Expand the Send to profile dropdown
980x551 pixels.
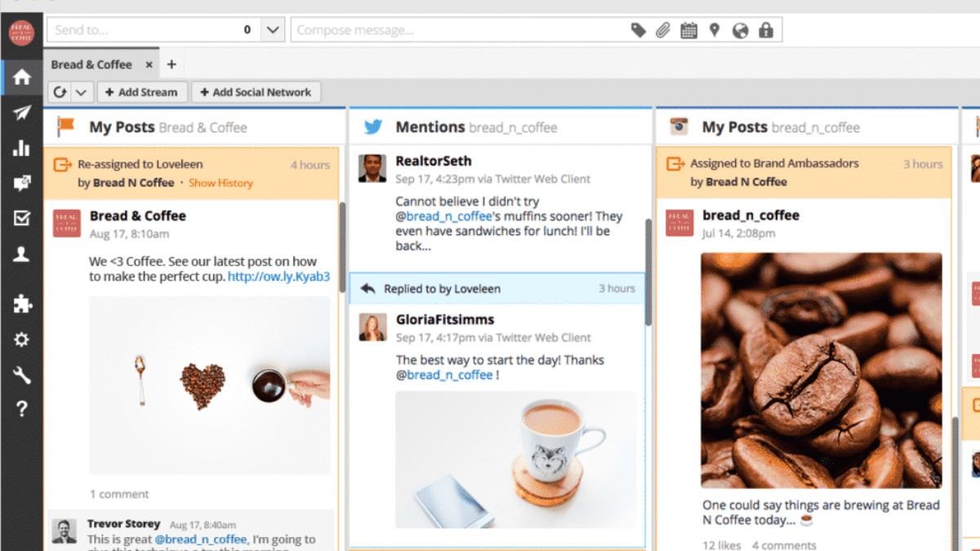pos(272,30)
